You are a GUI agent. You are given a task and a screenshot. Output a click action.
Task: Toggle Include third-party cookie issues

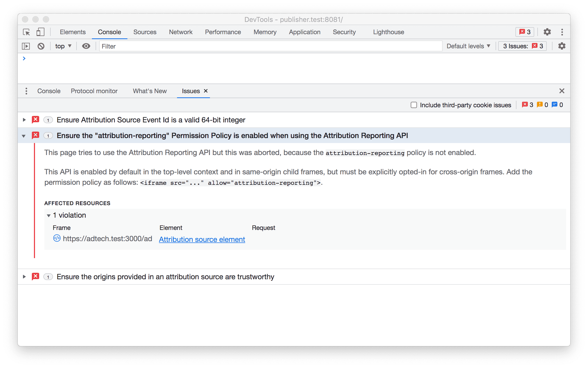tap(413, 105)
